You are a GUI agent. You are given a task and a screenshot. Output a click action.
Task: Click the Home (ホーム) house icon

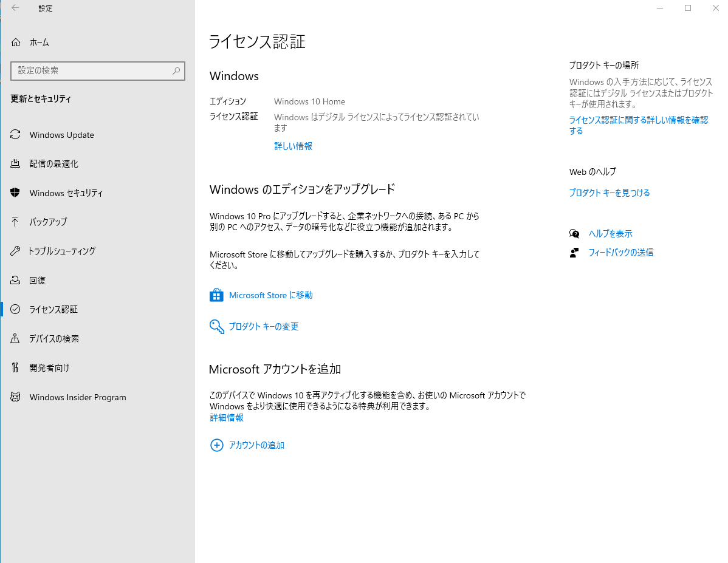(x=16, y=43)
